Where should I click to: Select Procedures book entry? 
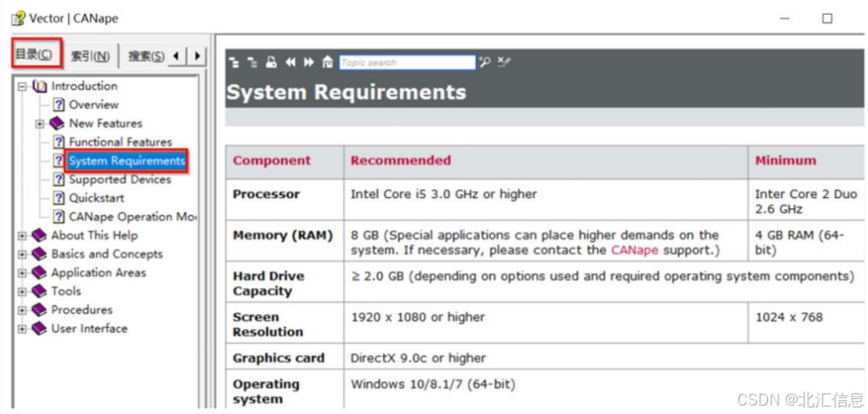(81, 310)
